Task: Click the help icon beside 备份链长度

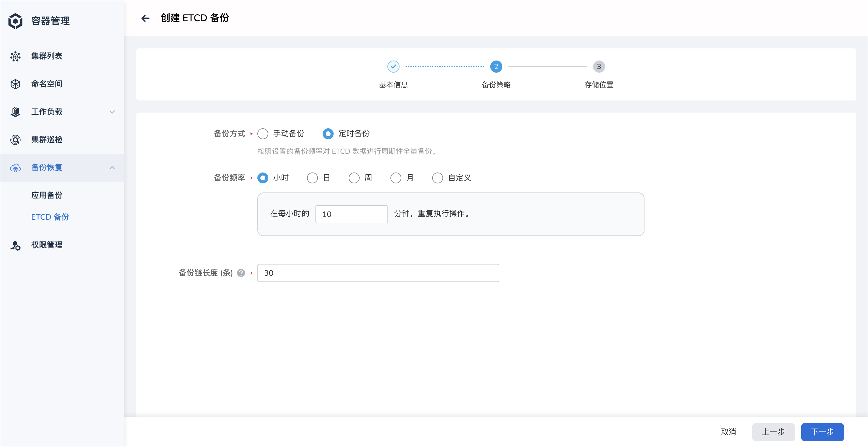Action: (241, 273)
